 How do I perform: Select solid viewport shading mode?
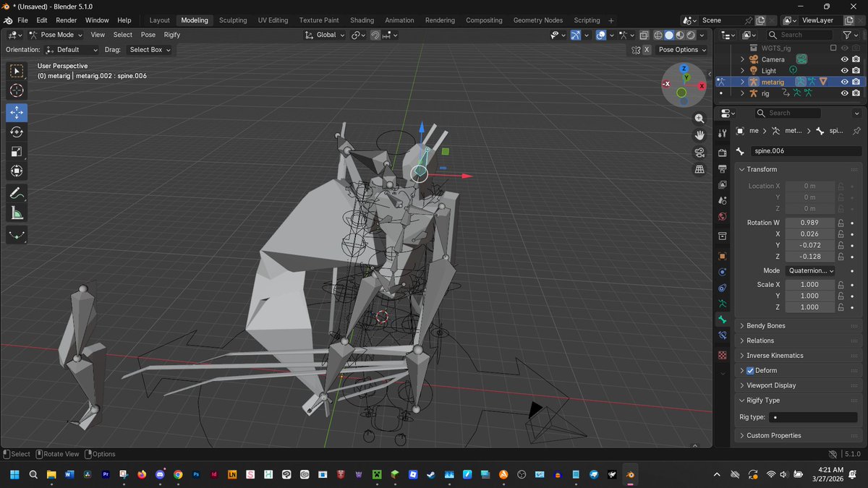(669, 35)
